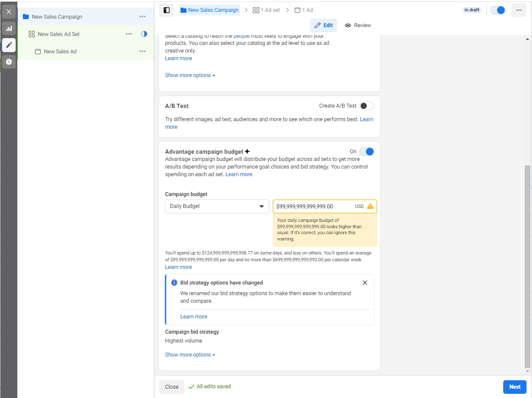
Task: Enable the Create A/B Test toggle
Action: 367,106
